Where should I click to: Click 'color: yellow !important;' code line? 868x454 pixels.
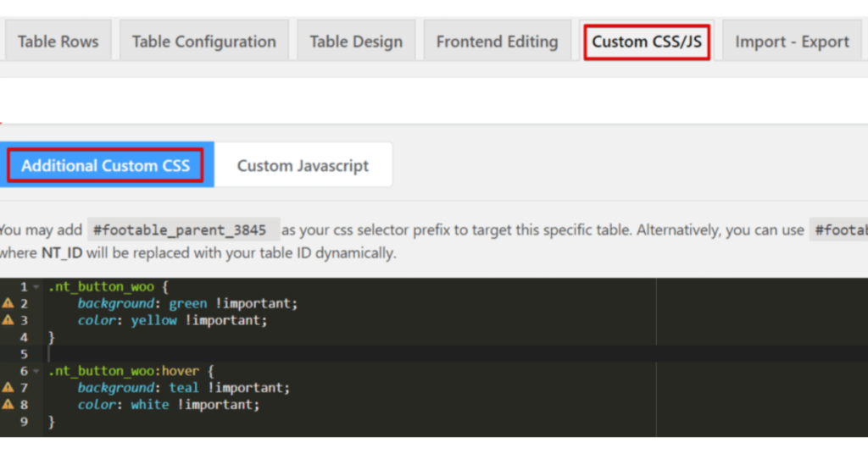pos(172,320)
